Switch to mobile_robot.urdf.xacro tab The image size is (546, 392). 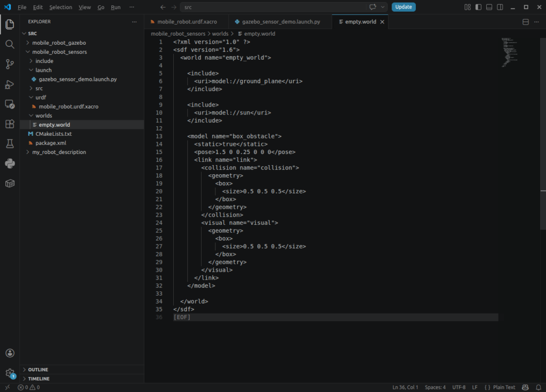(186, 22)
